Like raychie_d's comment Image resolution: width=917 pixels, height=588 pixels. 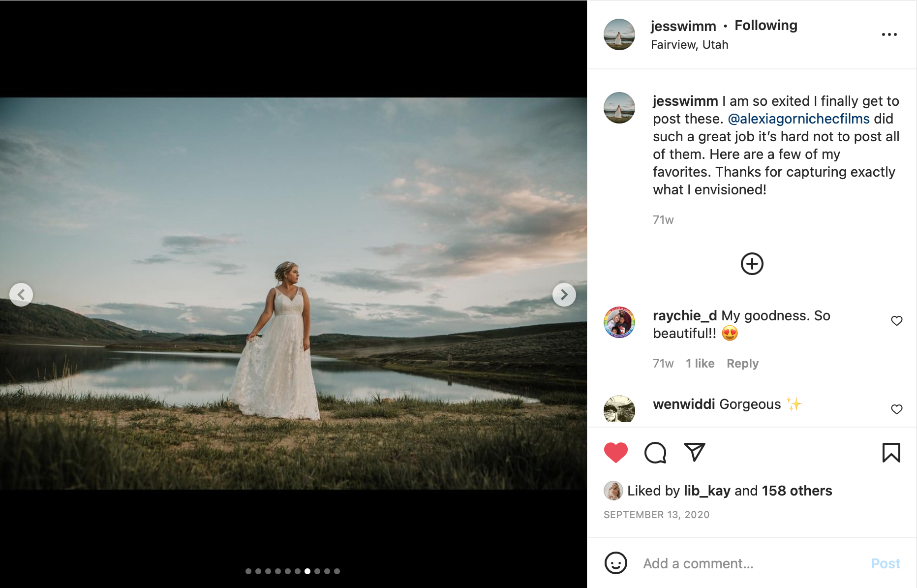897,321
